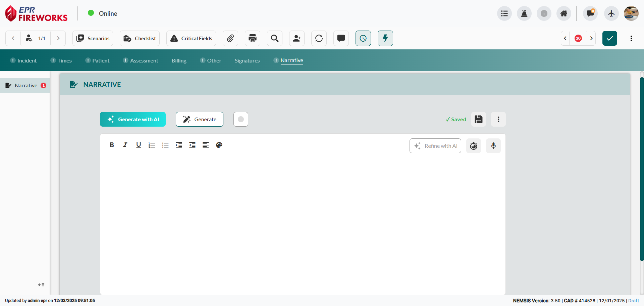Collapse the left sidebar panel
The height and width of the screenshot is (306, 644).
click(41, 285)
